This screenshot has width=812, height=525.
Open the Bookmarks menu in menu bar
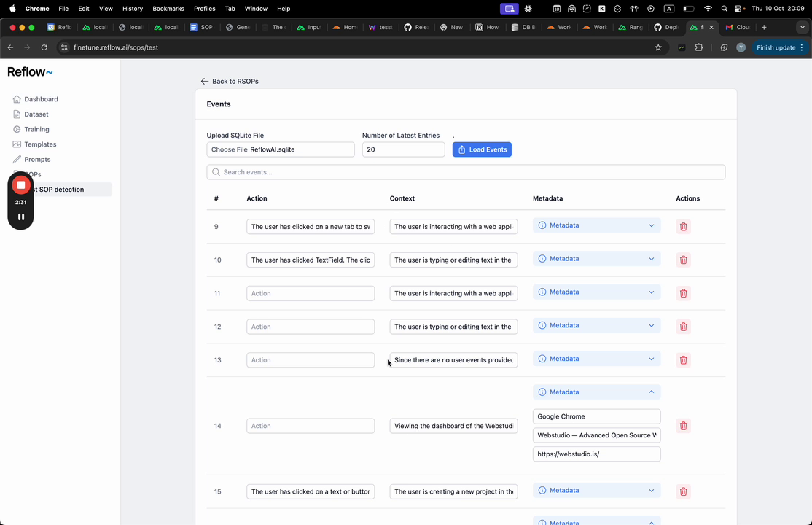coord(168,9)
